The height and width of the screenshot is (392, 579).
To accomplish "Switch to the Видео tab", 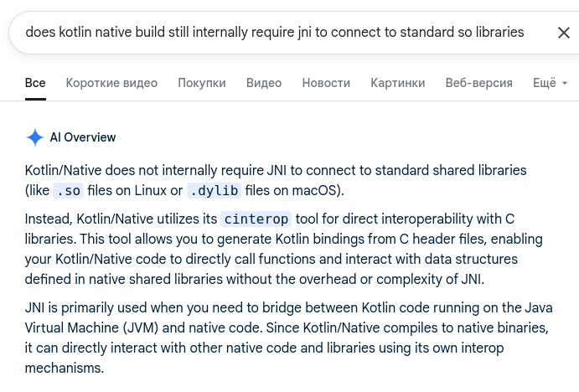I will pos(264,83).
